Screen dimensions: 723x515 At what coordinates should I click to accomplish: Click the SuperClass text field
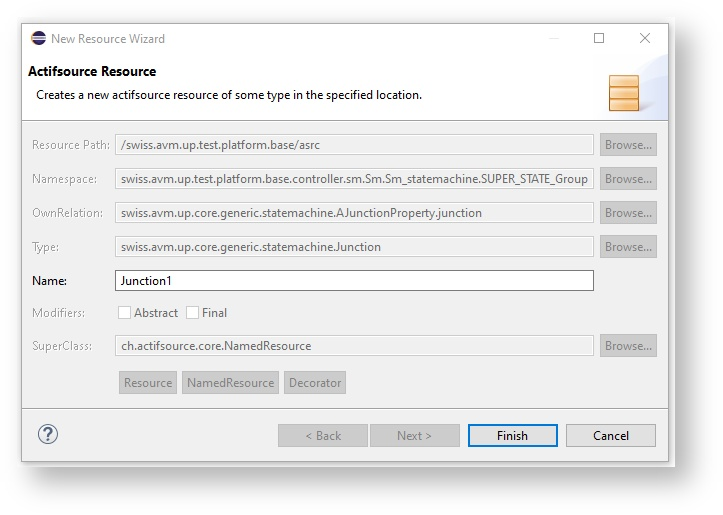coord(354,346)
